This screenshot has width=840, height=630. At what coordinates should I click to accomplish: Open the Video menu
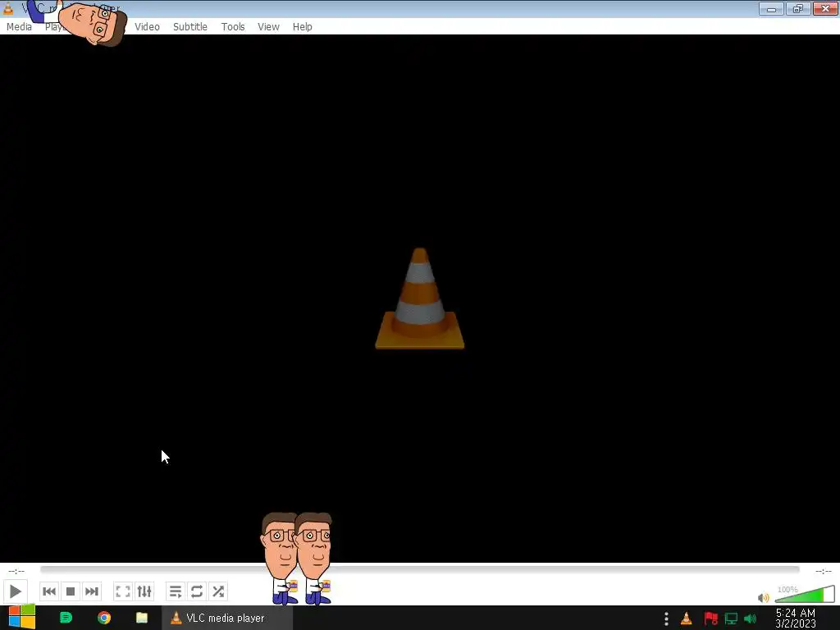[148, 27]
